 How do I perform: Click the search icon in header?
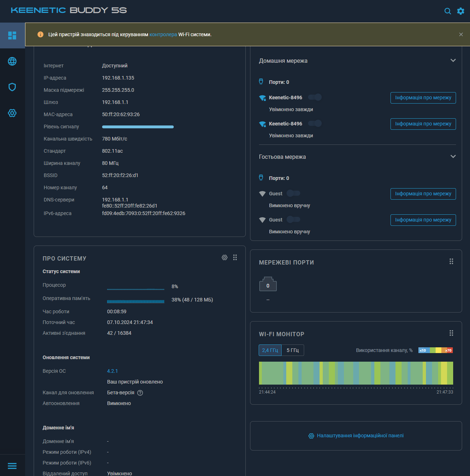click(447, 11)
